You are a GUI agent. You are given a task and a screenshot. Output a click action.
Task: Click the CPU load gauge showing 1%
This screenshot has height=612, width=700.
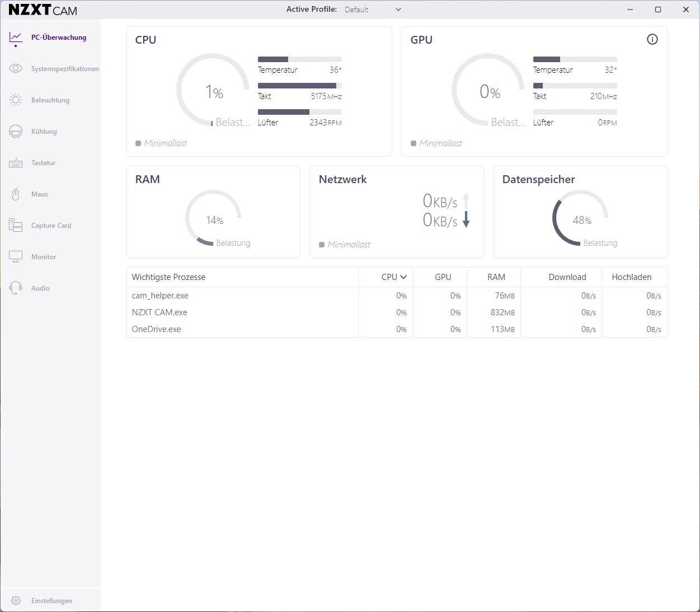tap(213, 90)
